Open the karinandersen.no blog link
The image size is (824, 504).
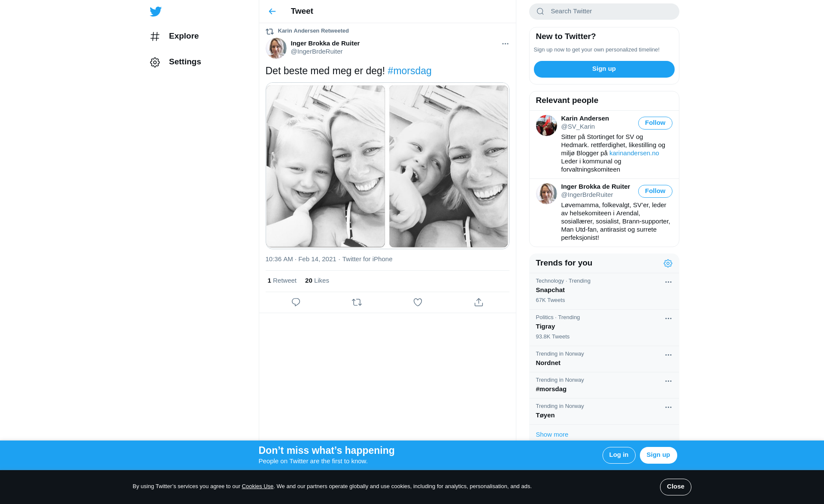coord(634,153)
